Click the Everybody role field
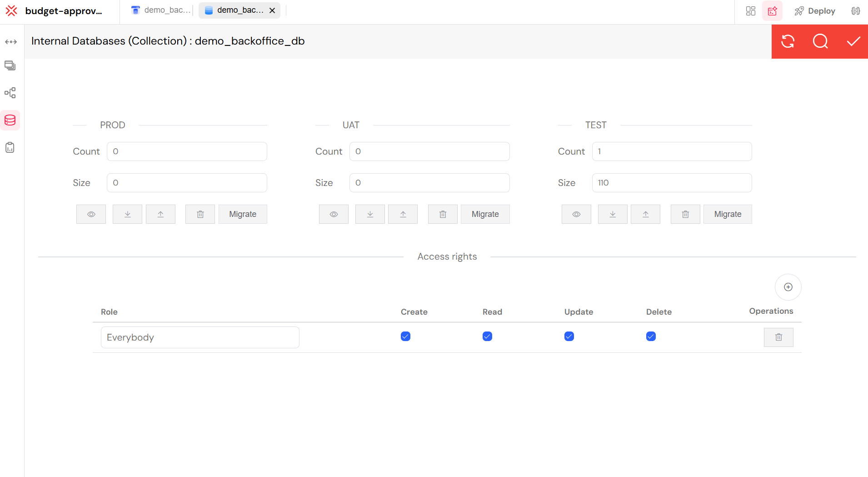The height and width of the screenshot is (477, 868). coord(200,337)
